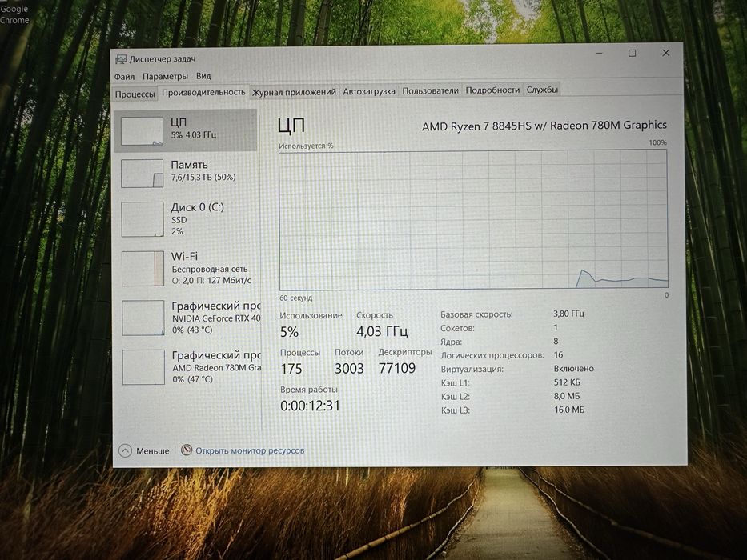The image size is (747, 560).
Task: Click the threads count 3003
Action: [349, 369]
